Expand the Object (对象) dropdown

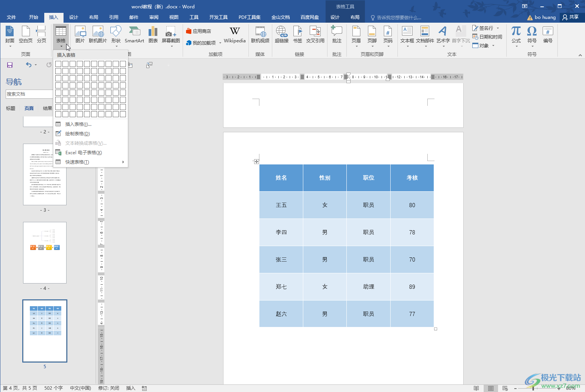coord(493,46)
